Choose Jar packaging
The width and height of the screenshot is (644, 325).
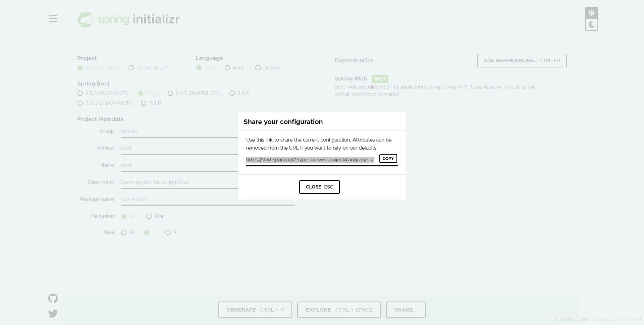128,216
